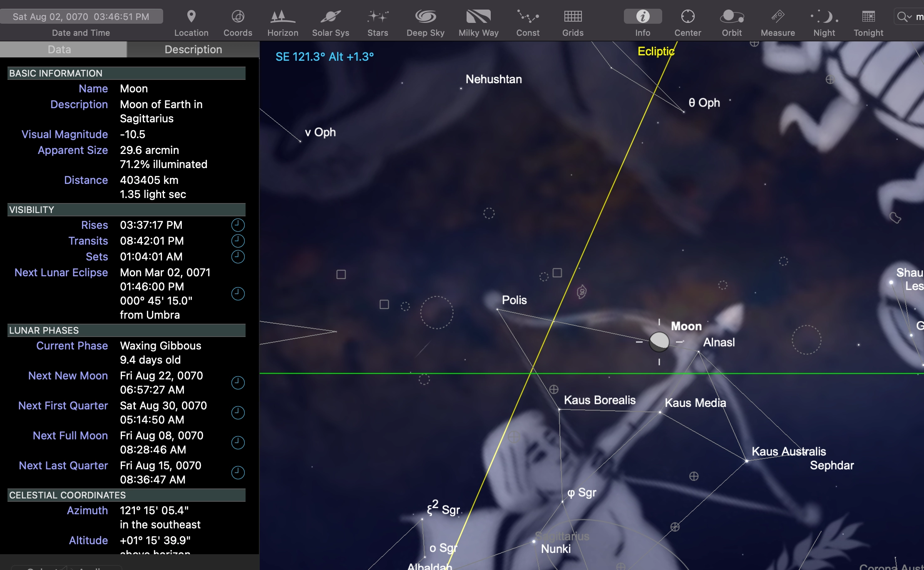
Task: Toggle Solar Sys objects icon
Action: tap(330, 17)
